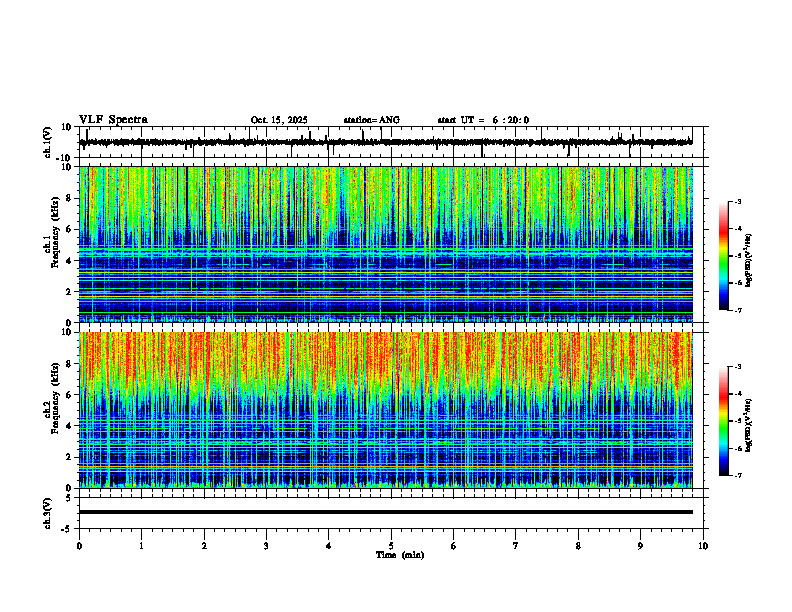Screen dimensions: 792x612
Task: Click the time axis tick label "7"
Action: click(516, 546)
